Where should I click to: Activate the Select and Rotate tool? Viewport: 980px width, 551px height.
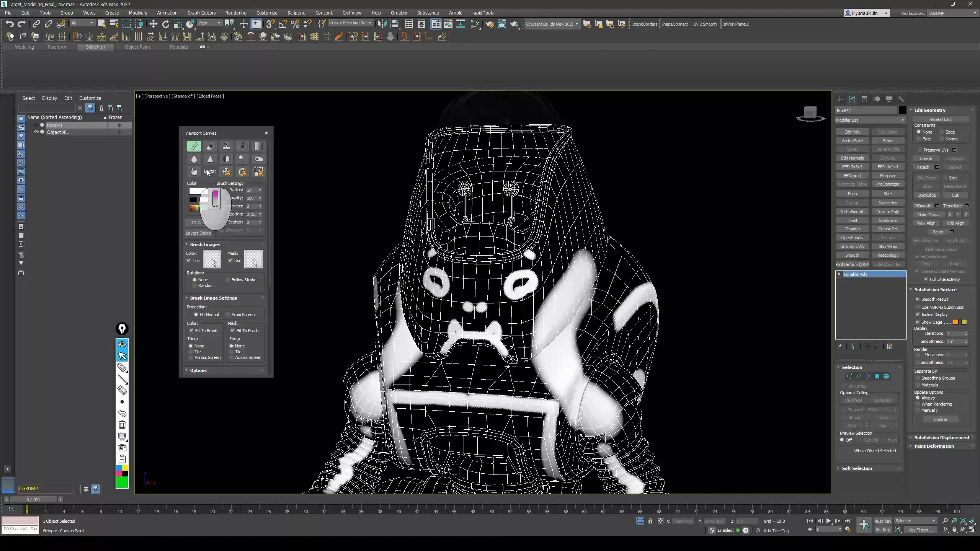tap(165, 24)
